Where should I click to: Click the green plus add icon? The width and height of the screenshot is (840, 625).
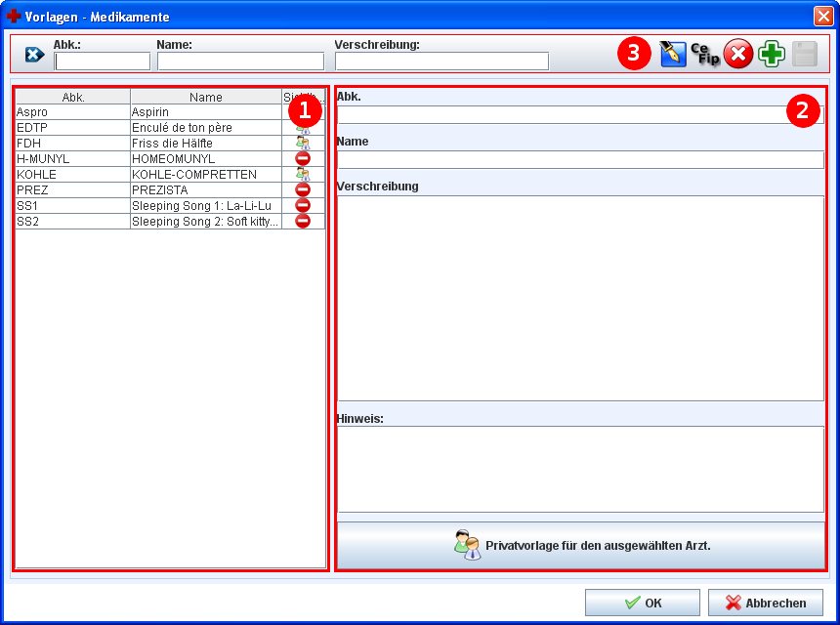tap(772, 54)
